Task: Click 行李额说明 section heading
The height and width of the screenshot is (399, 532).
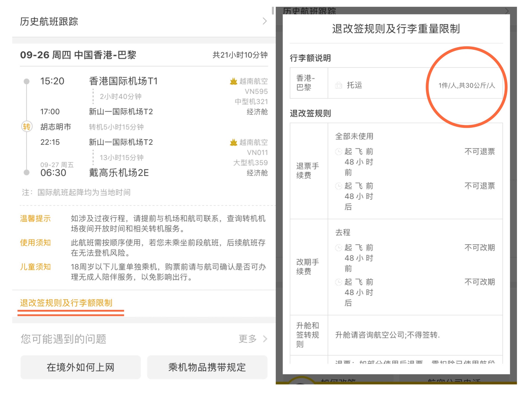Action: click(x=310, y=58)
